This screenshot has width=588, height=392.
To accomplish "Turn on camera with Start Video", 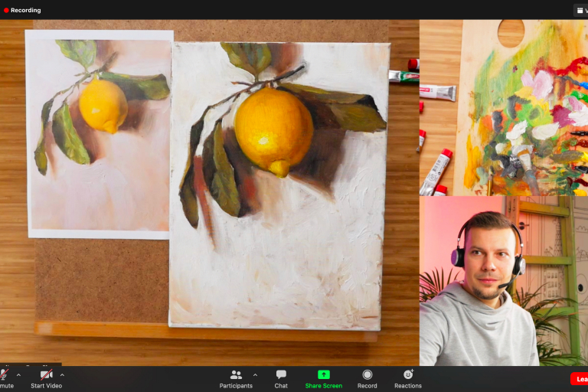I will click(46, 374).
